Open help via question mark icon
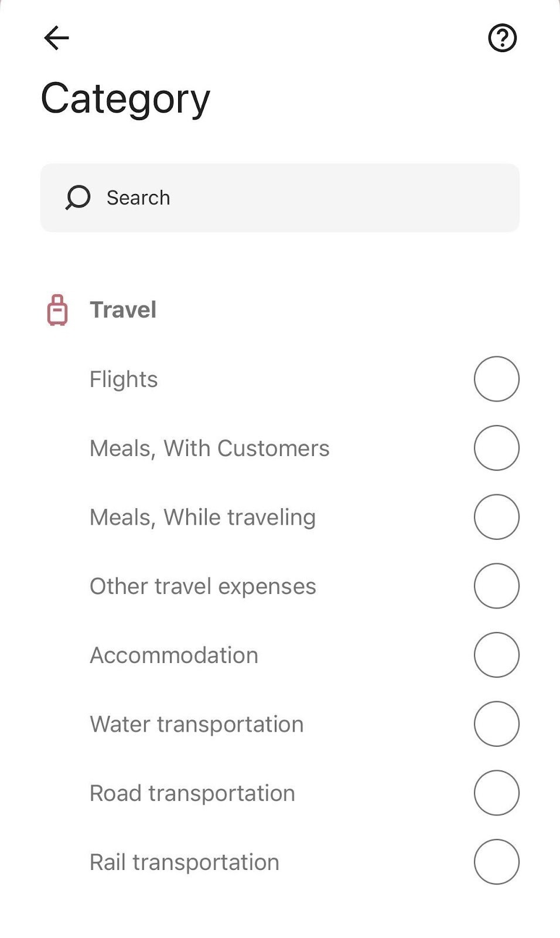 click(x=502, y=38)
